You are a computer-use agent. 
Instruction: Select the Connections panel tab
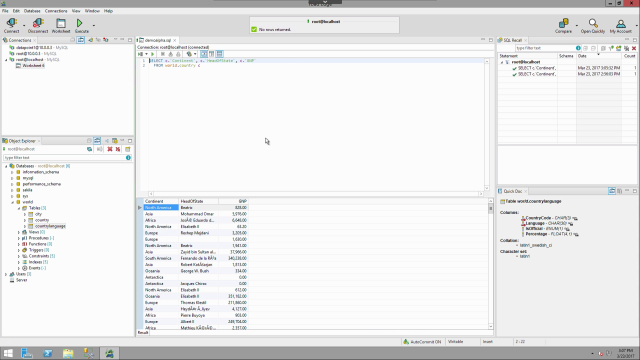tap(20, 40)
